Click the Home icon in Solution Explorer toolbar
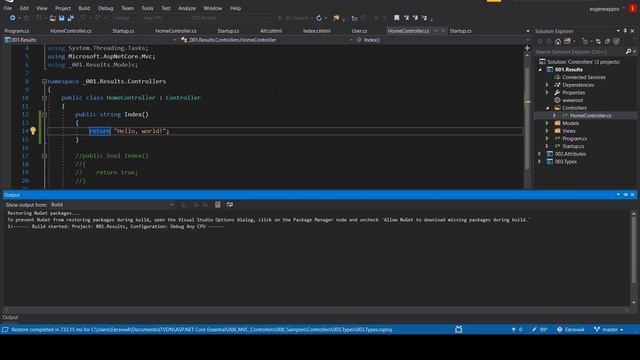The height and width of the screenshot is (360, 640). coord(558,41)
